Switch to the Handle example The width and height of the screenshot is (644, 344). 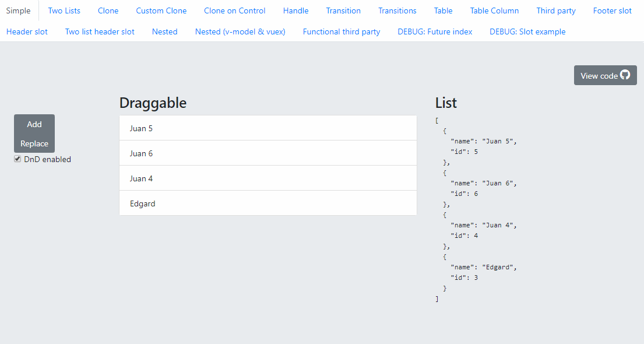point(295,10)
